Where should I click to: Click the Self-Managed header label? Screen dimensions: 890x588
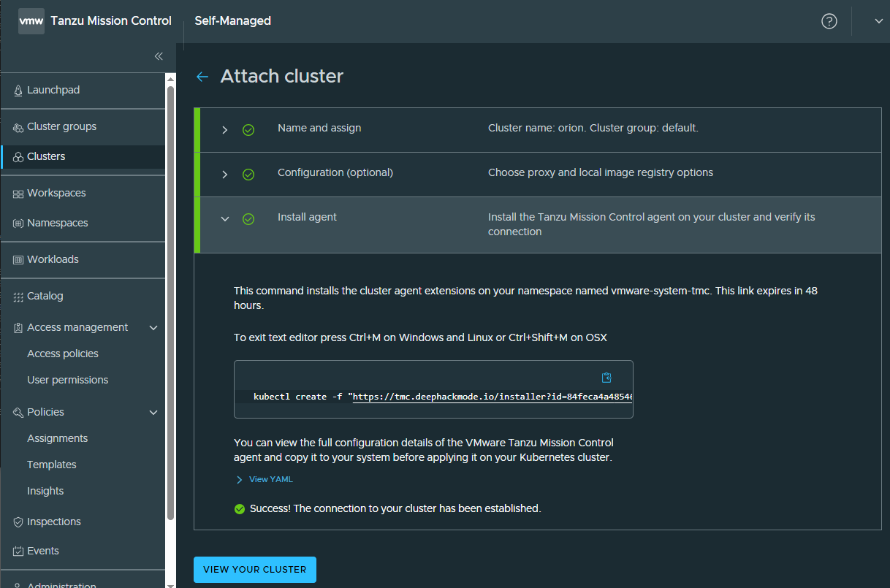point(233,21)
